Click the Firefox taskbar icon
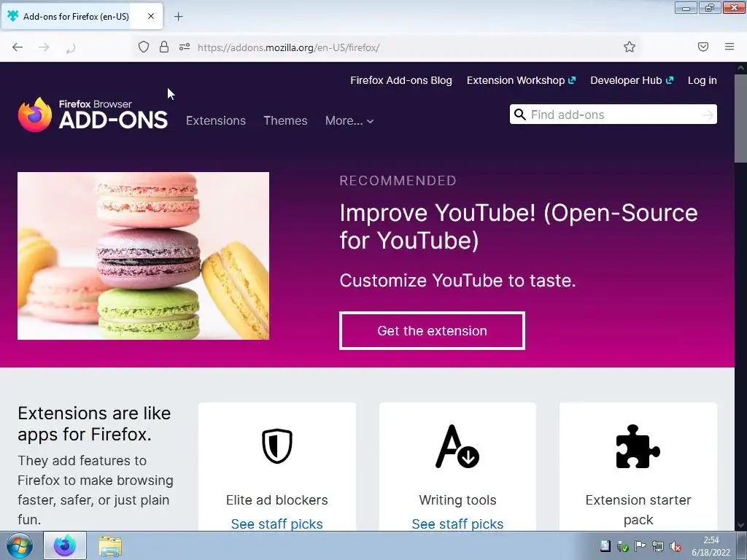 pyautogui.click(x=65, y=545)
